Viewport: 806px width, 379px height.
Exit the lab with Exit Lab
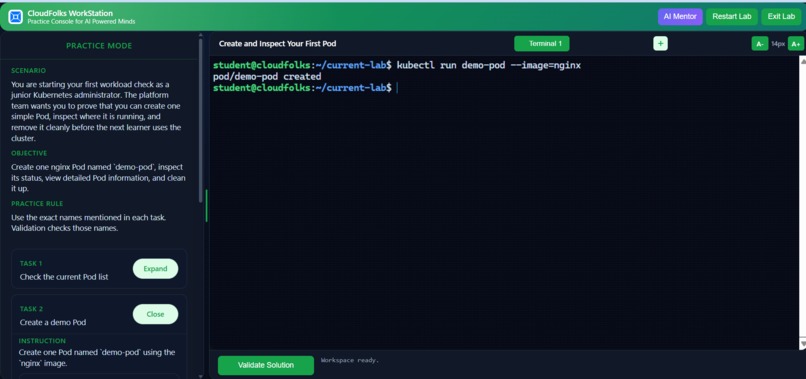(781, 16)
